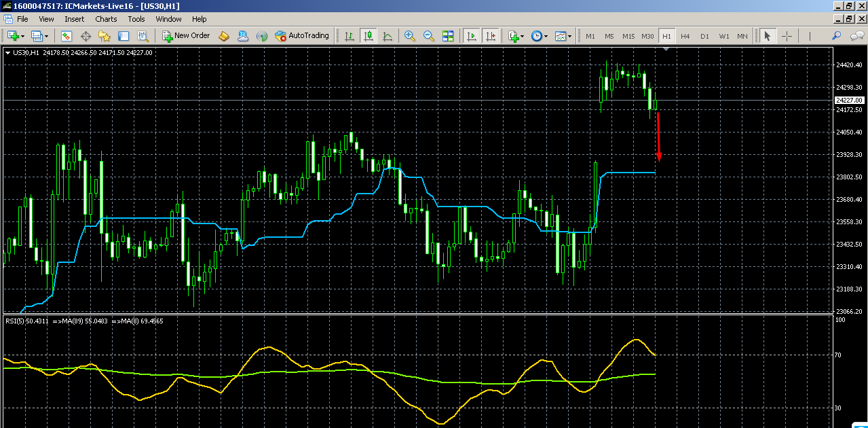Screen dimensions: 868x428
Task: Open the Templates icon
Action: click(561, 36)
